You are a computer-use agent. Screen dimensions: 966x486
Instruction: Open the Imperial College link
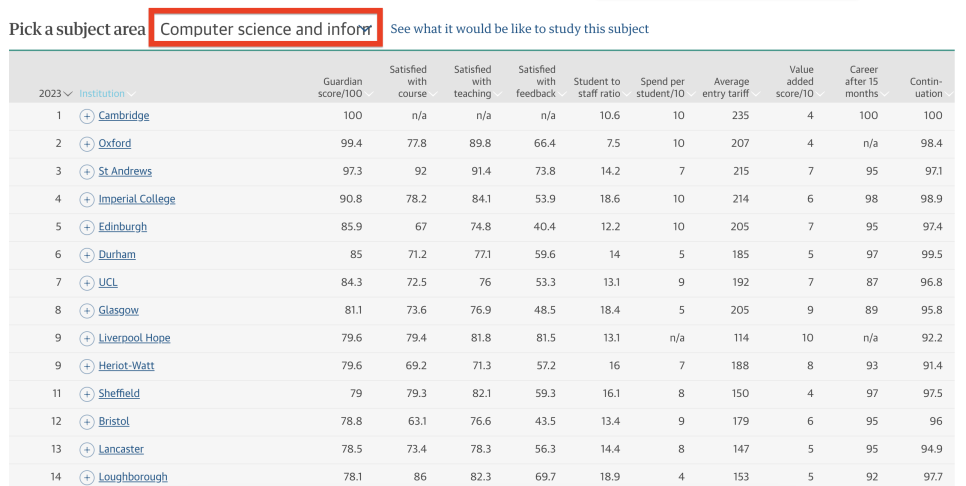[x=137, y=199]
